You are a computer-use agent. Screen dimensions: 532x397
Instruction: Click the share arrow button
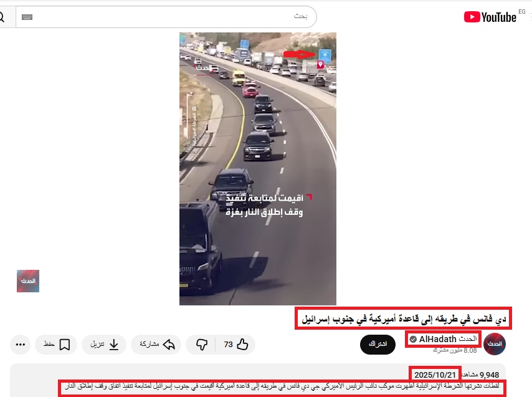156,345
